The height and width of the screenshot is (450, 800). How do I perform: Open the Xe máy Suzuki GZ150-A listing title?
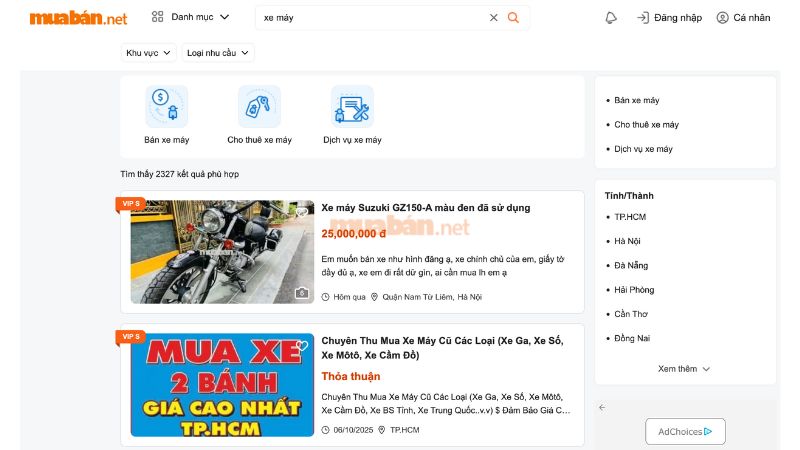coord(425,207)
